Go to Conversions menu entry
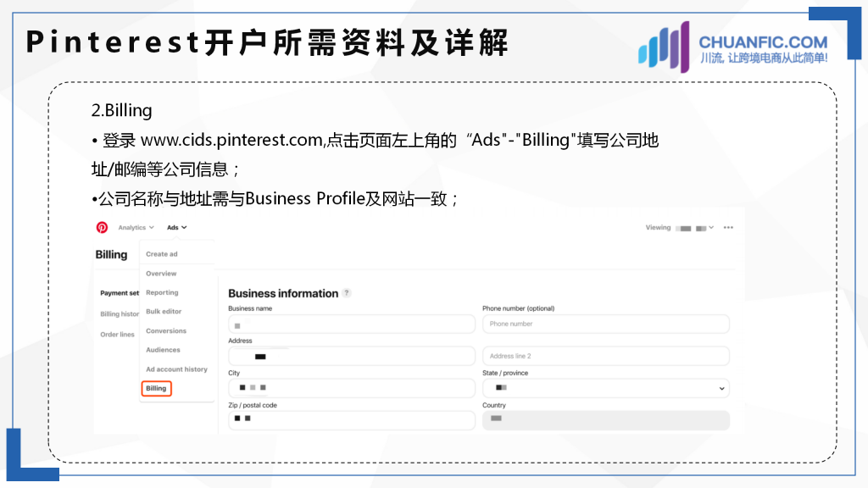The height and width of the screenshot is (488, 868). point(166,331)
